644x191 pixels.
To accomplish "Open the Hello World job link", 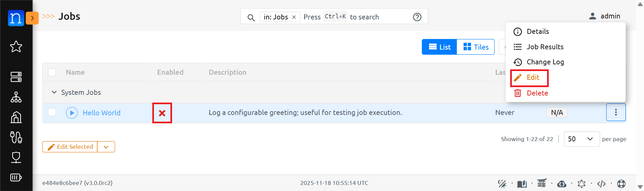I will [101, 113].
